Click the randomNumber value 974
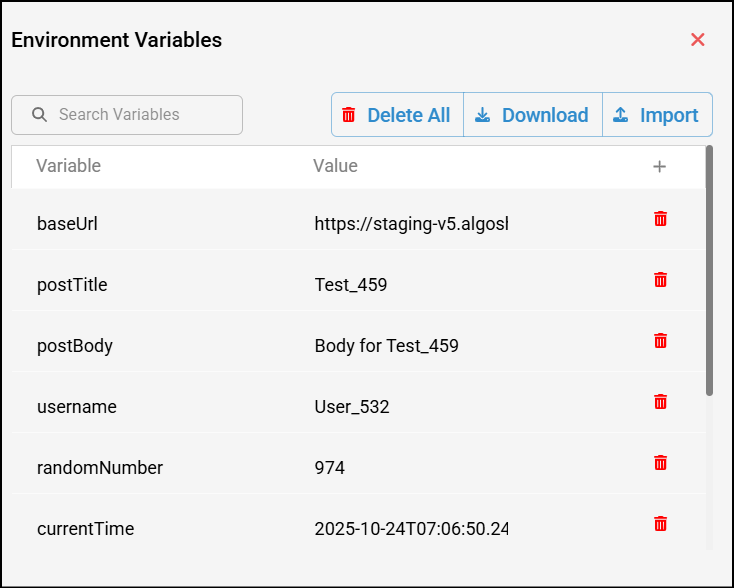Image resolution: width=734 pixels, height=588 pixels. [330, 468]
